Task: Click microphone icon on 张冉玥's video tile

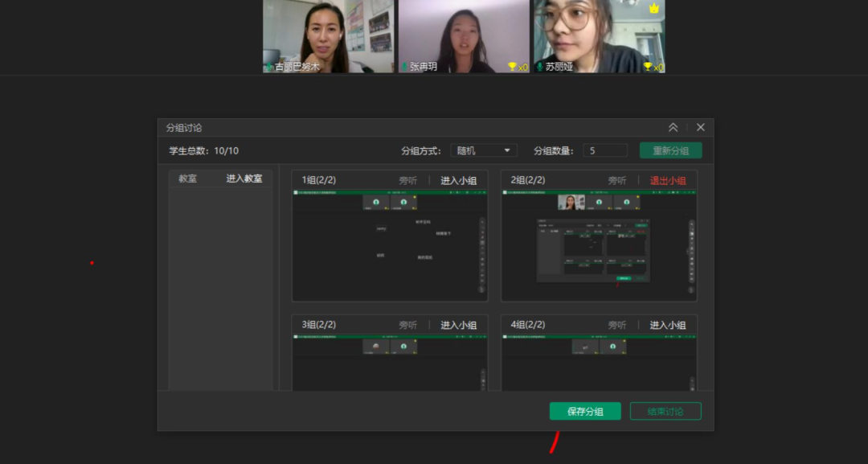Action: pos(404,67)
